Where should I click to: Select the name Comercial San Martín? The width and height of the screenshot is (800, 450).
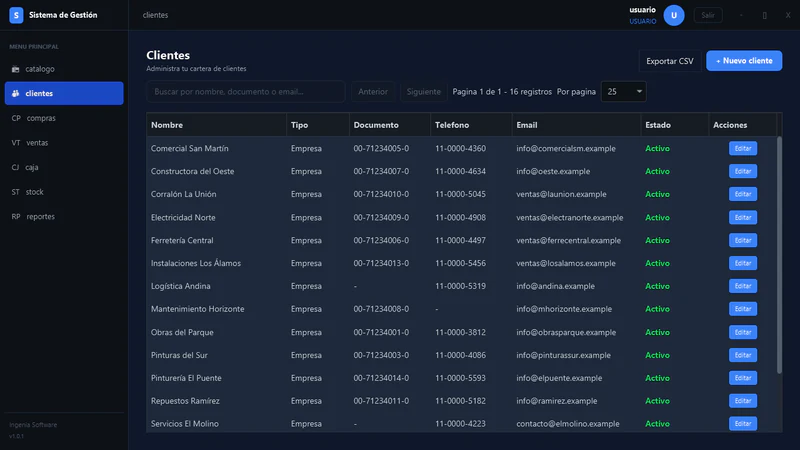coord(190,148)
